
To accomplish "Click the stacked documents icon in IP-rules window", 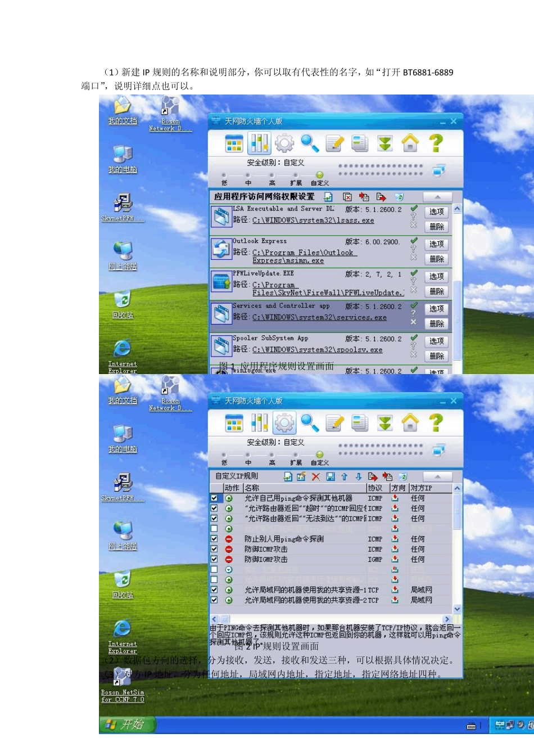I will click(x=360, y=422).
